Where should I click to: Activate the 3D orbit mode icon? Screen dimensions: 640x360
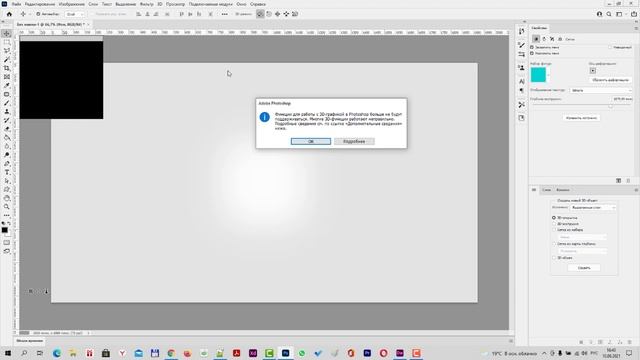click(260, 14)
